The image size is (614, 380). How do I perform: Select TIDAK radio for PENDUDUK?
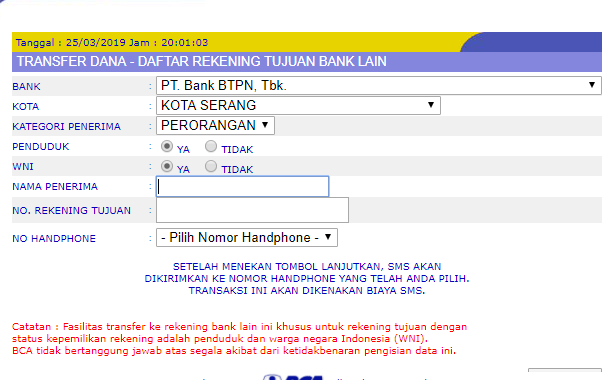(211, 147)
